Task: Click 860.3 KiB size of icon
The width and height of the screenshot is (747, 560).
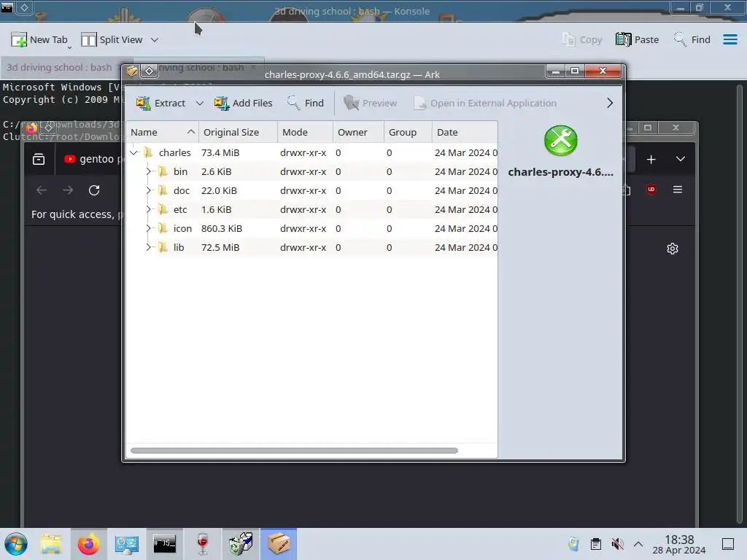Action: click(x=222, y=228)
